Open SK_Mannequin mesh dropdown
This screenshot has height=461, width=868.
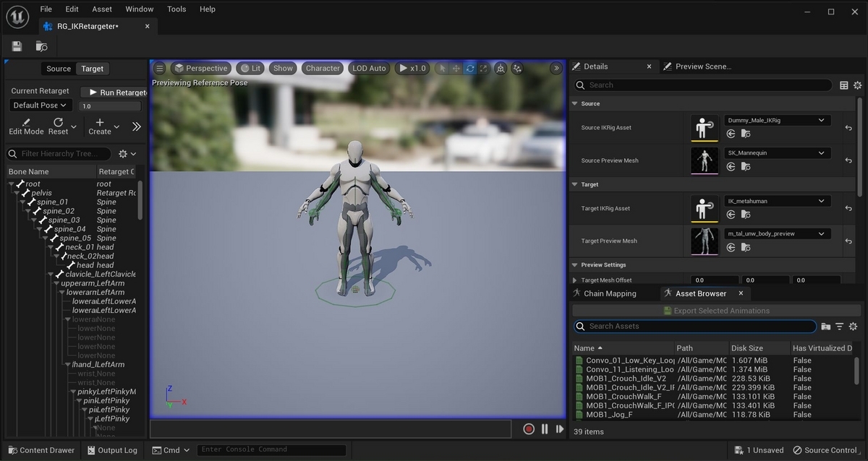click(x=778, y=153)
